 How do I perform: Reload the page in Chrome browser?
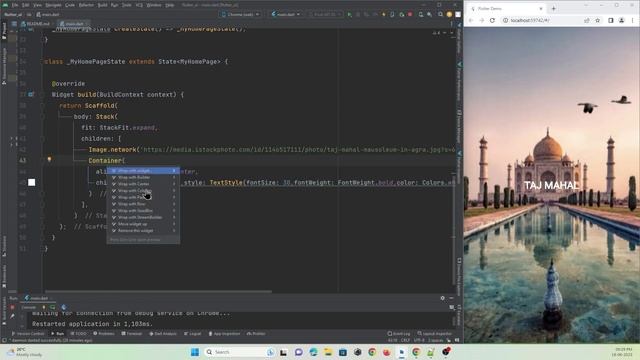pyautogui.click(x=492, y=20)
